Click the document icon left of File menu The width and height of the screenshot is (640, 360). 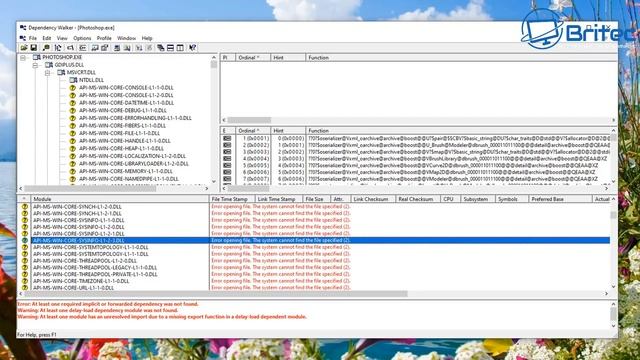click(x=23, y=38)
